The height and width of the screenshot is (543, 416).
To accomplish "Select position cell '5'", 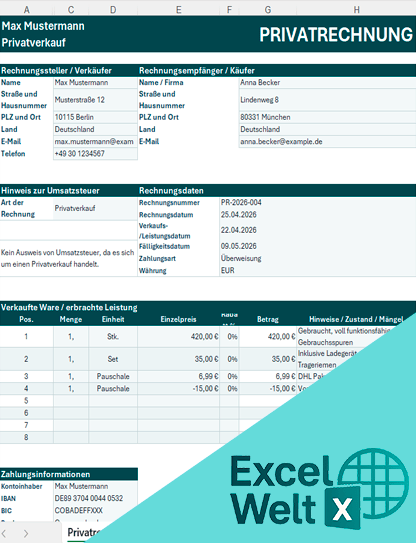I will 27,401.
